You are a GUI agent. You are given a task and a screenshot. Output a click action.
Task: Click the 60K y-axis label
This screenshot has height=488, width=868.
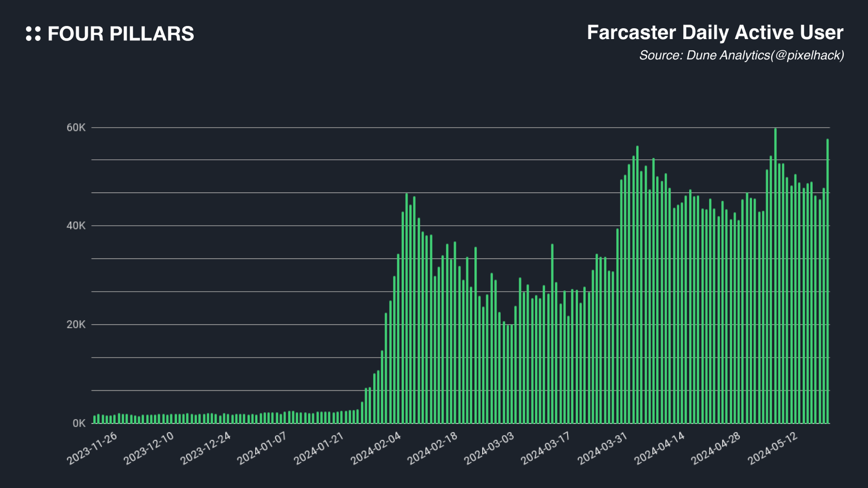point(76,128)
